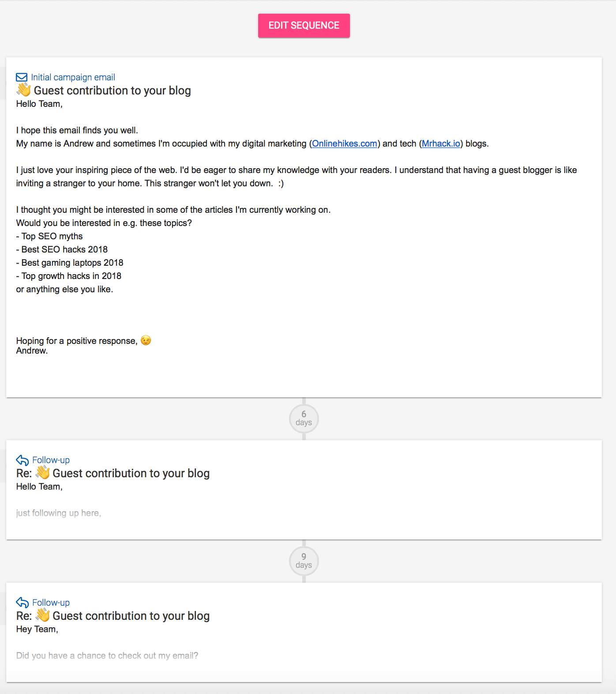Click the reply arrow icon of the first follow-up
Viewport: 616px width, 694px height.
tap(22, 460)
